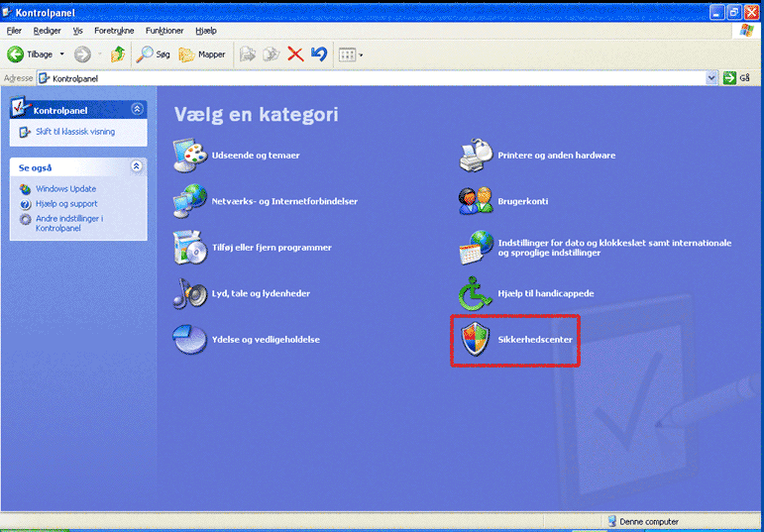Open Lyd, tale og lydenheder category
The height and width of the screenshot is (532, 764).
[262, 294]
